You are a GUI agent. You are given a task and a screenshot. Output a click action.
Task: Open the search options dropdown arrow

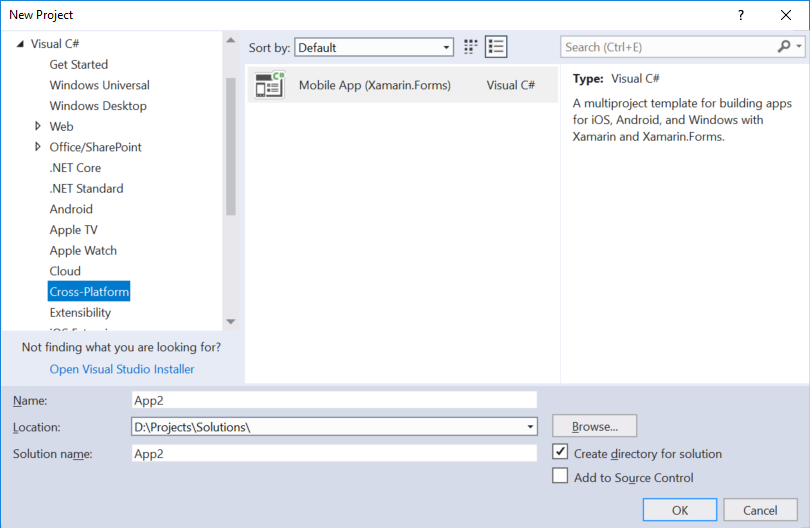[x=799, y=46]
